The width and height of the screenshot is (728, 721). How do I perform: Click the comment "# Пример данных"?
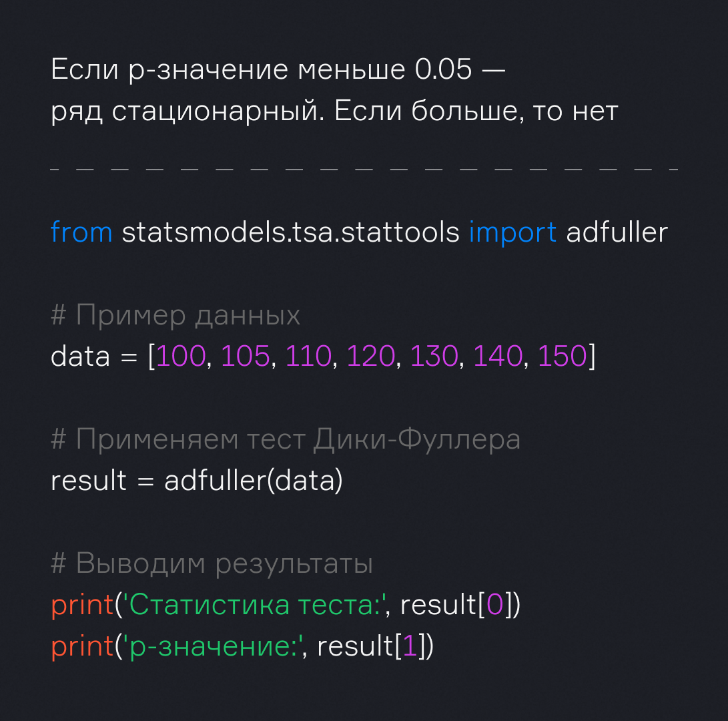coord(175,315)
